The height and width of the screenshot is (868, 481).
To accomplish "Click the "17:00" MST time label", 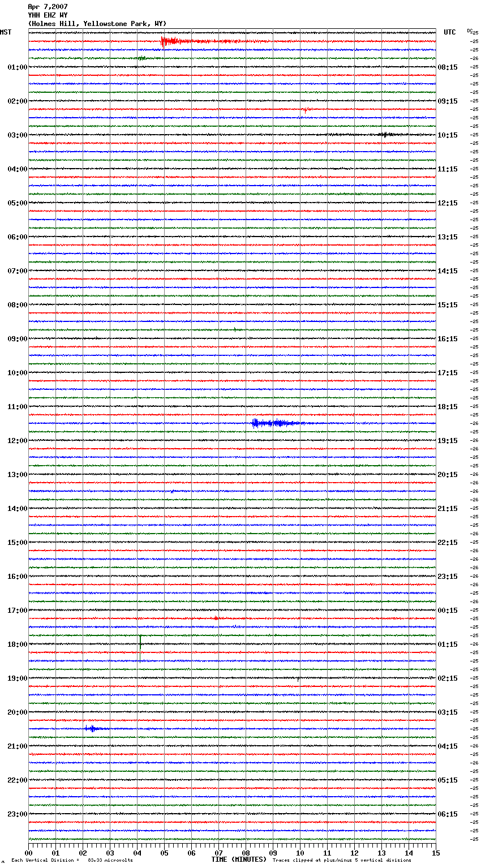I will pyautogui.click(x=18, y=611).
